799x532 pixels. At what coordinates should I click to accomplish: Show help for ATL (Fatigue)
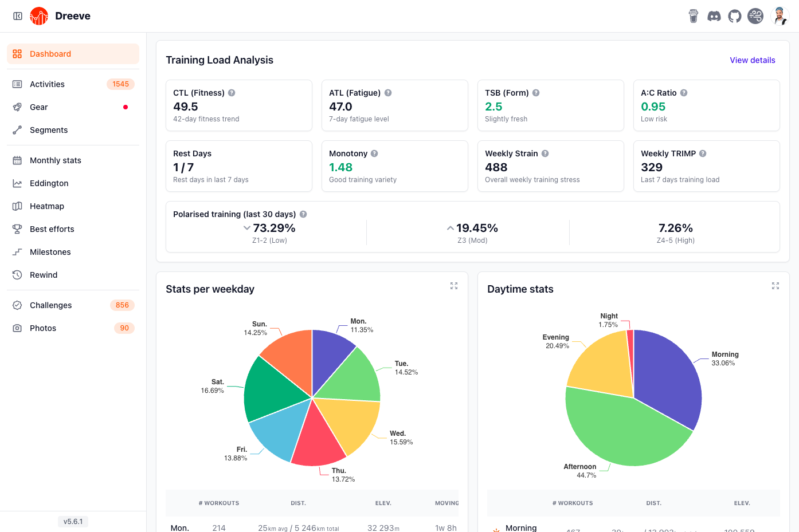(x=388, y=93)
